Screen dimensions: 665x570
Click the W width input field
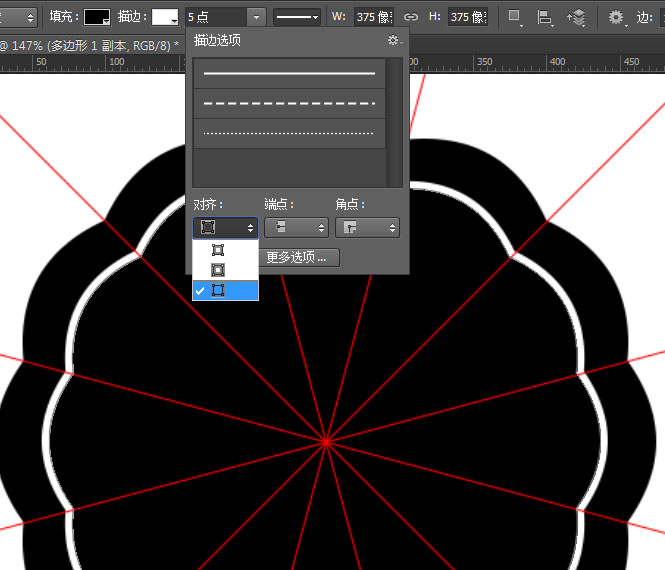point(377,17)
